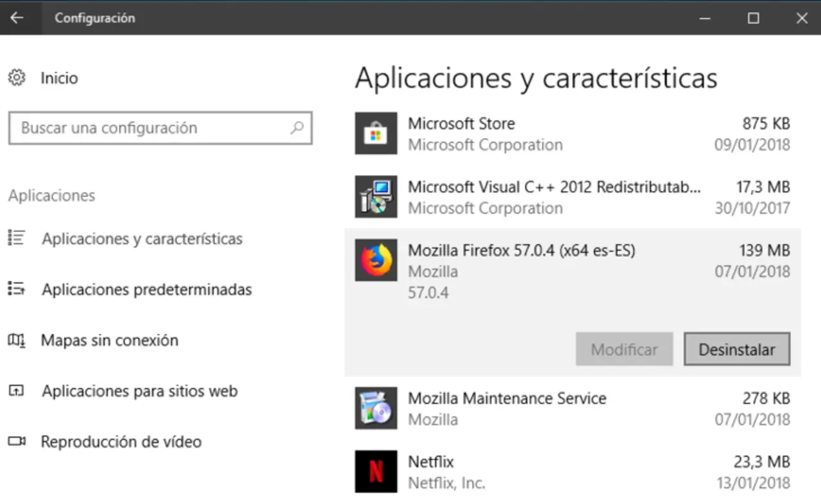The height and width of the screenshot is (504, 821).
Task: Click the Aplicaciones y características page heading
Action: point(536,78)
